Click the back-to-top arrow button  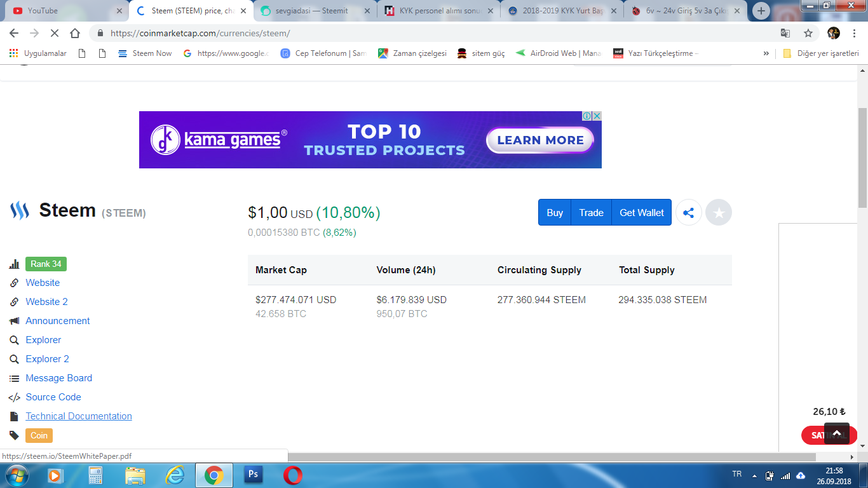coord(837,433)
